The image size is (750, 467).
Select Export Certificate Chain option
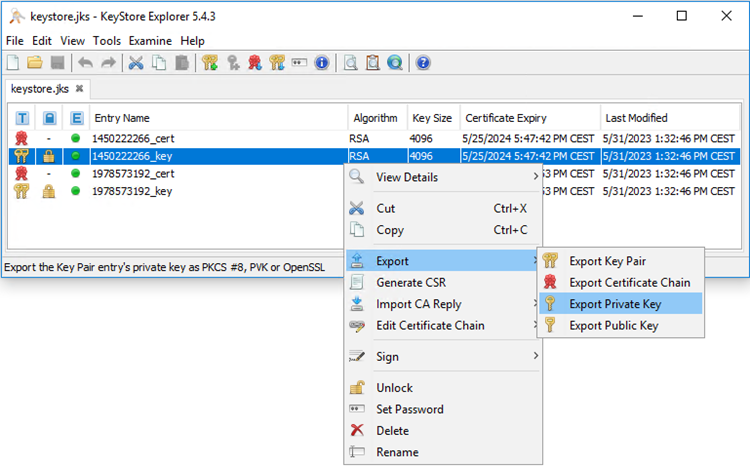coord(629,282)
